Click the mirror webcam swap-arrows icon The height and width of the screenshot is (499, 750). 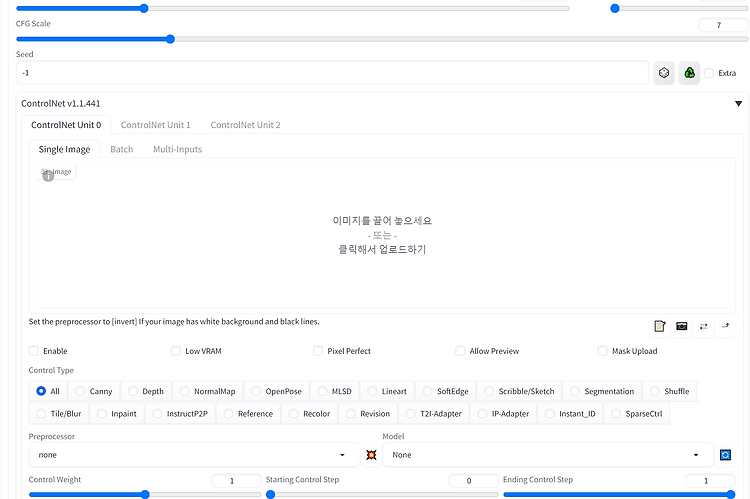[703, 326]
